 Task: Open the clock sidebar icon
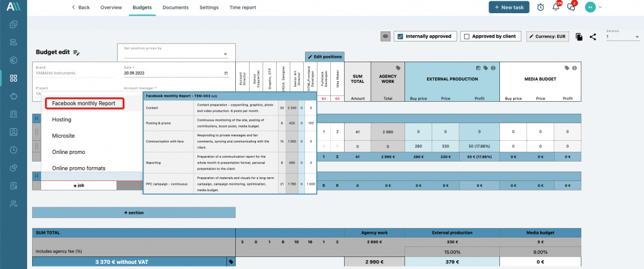(13, 150)
